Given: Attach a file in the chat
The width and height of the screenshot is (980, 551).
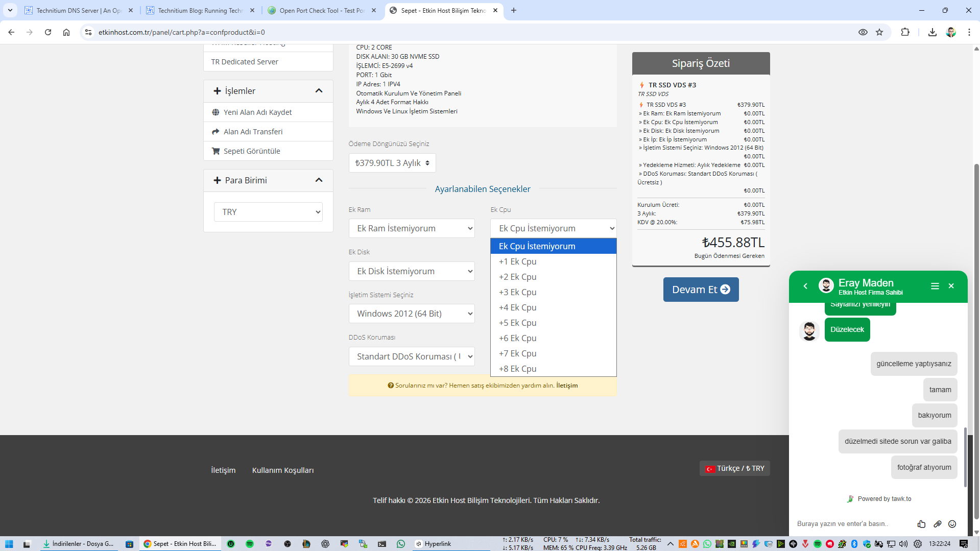Looking at the screenshot, I should [938, 524].
